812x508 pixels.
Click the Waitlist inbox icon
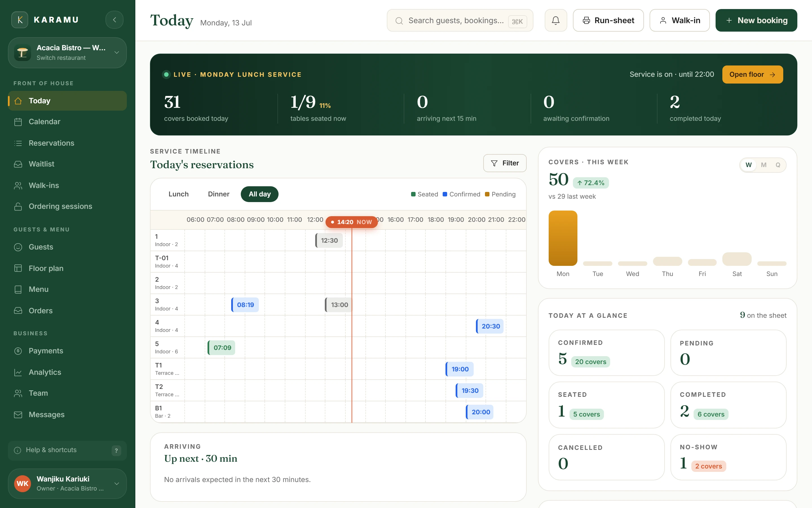(x=18, y=164)
